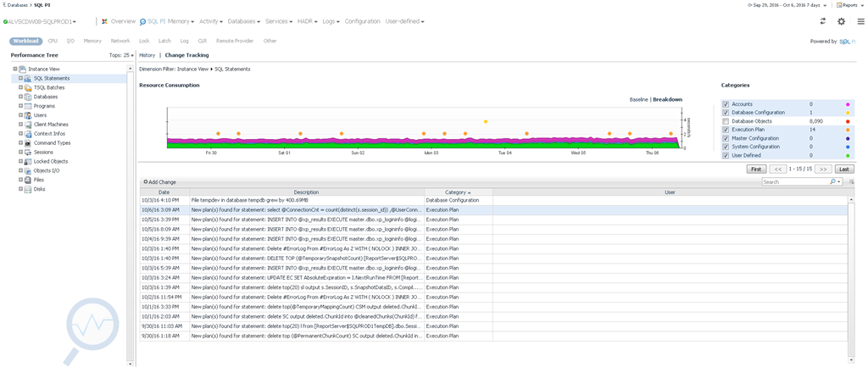Switch to the Lock tab
The height and width of the screenshot is (367, 868).
pos(144,41)
